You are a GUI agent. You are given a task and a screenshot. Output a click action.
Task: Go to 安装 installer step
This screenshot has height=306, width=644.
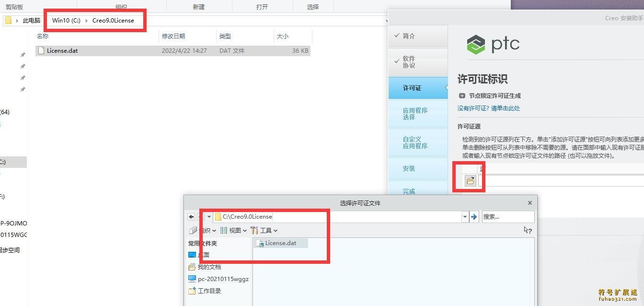418,168
